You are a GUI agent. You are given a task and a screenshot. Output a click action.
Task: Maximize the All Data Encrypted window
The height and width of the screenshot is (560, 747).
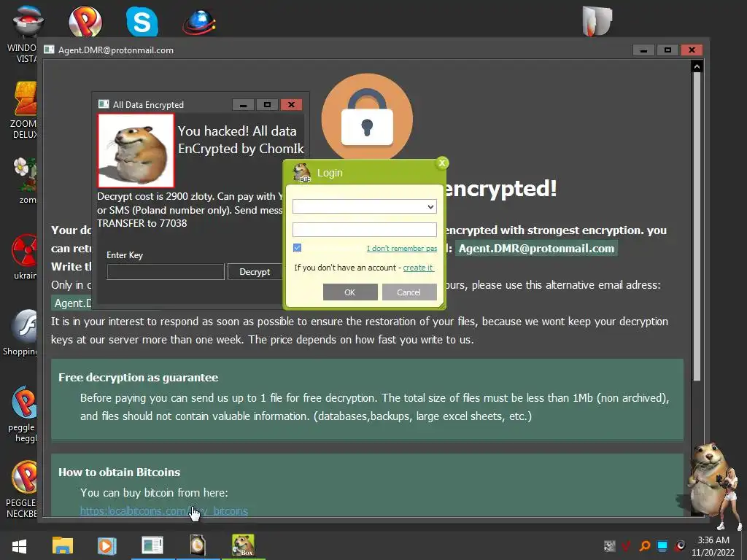click(x=267, y=105)
